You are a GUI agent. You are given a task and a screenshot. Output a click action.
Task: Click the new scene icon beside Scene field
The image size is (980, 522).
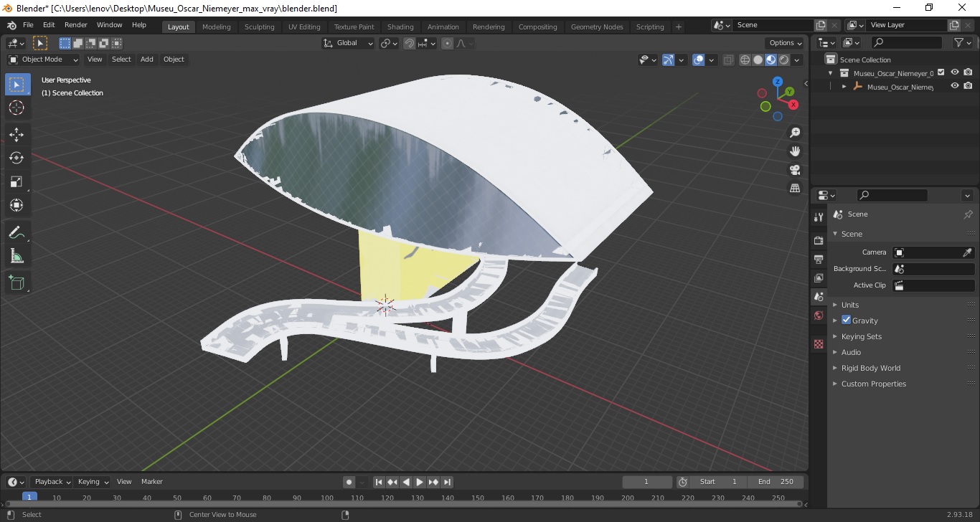point(821,25)
